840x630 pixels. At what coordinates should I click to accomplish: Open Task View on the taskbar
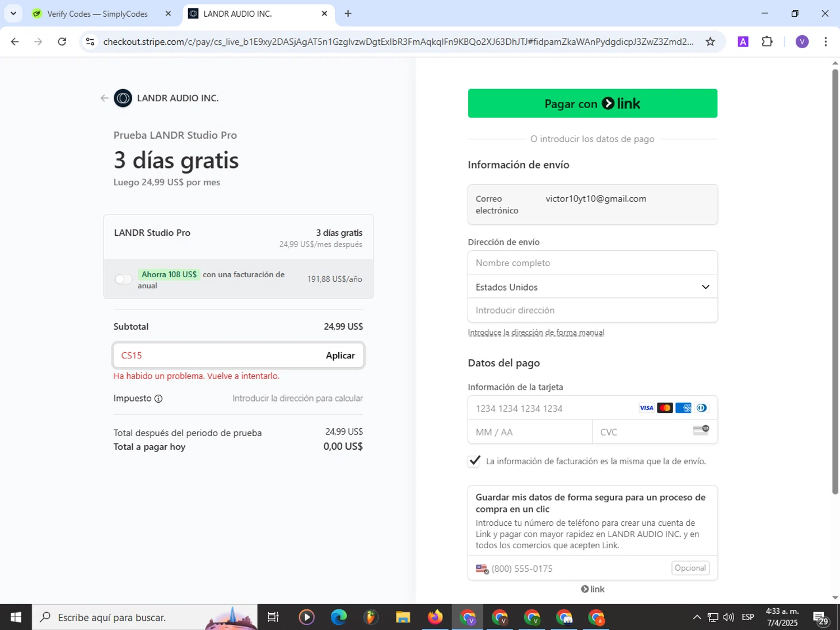coord(273,617)
